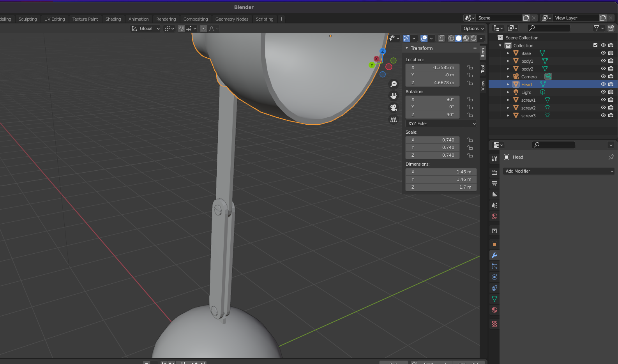Open the Options dropdown in viewport header
This screenshot has width=618, height=364.
[x=473, y=28]
